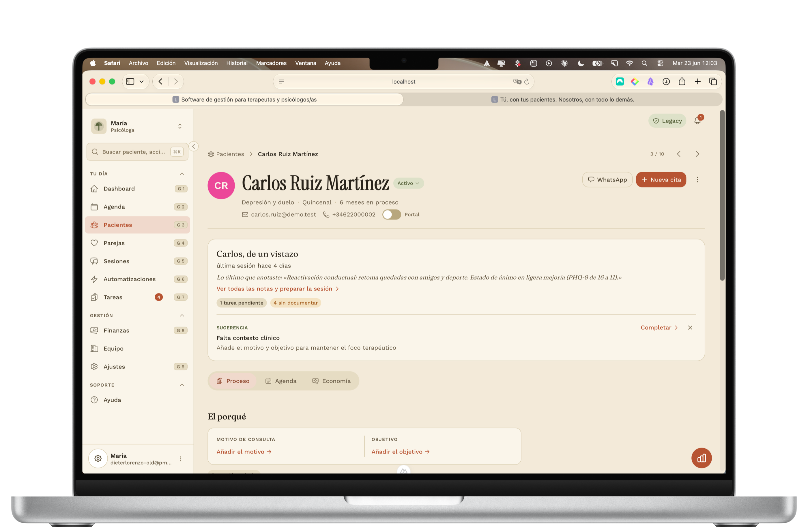
Task: Collapse the SOPORTE section
Action: point(182,385)
